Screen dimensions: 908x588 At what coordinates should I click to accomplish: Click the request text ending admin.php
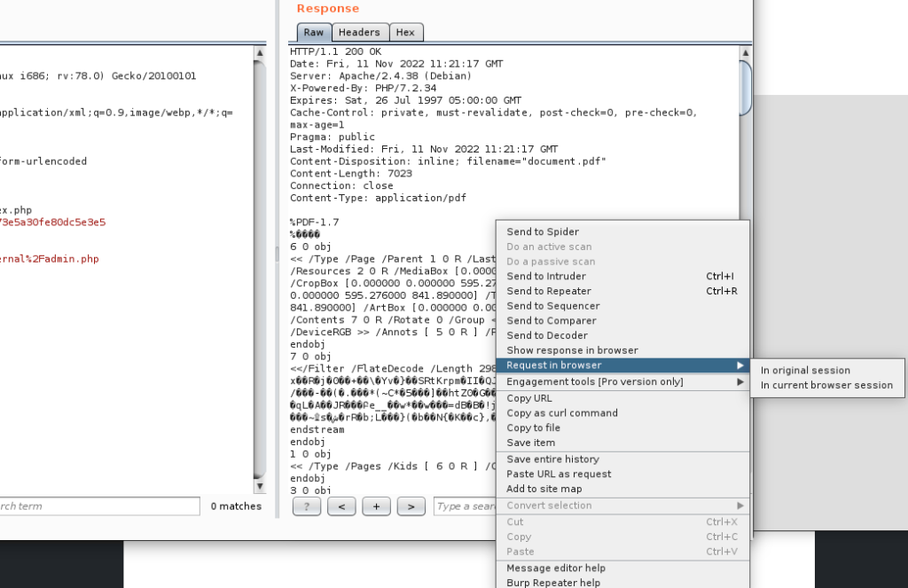[x=50, y=259]
